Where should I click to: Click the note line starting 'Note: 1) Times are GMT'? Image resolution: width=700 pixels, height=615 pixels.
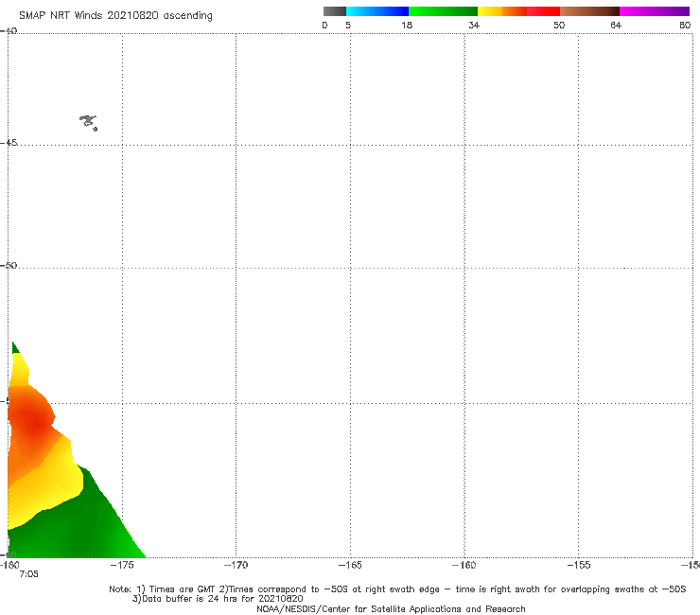pos(397,589)
